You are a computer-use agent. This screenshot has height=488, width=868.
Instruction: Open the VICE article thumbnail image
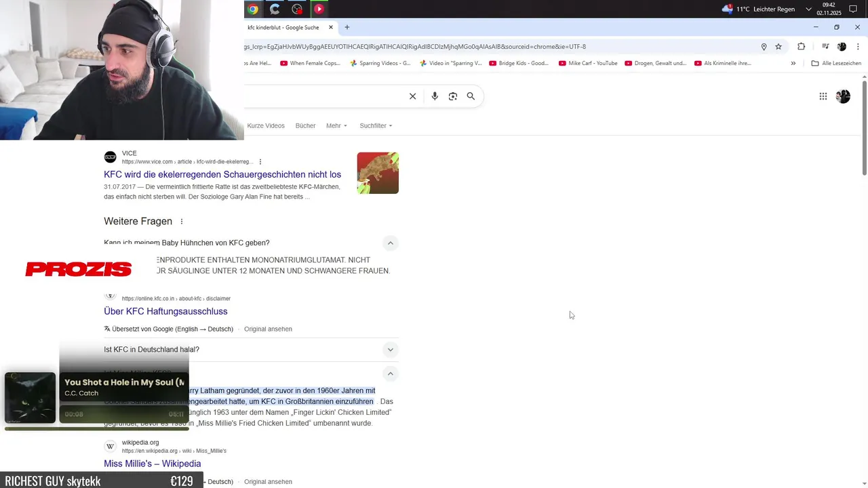tap(378, 173)
